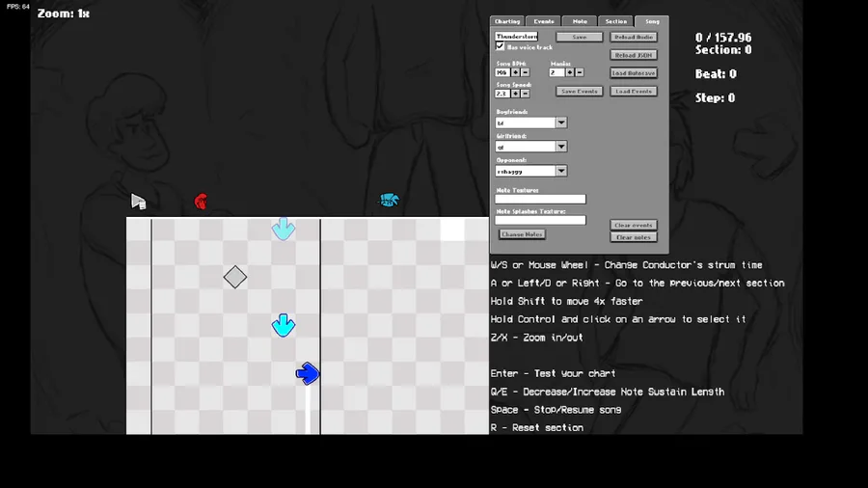Click the Clear notes button
This screenshot has width=868, height=488.
point(634,237)
